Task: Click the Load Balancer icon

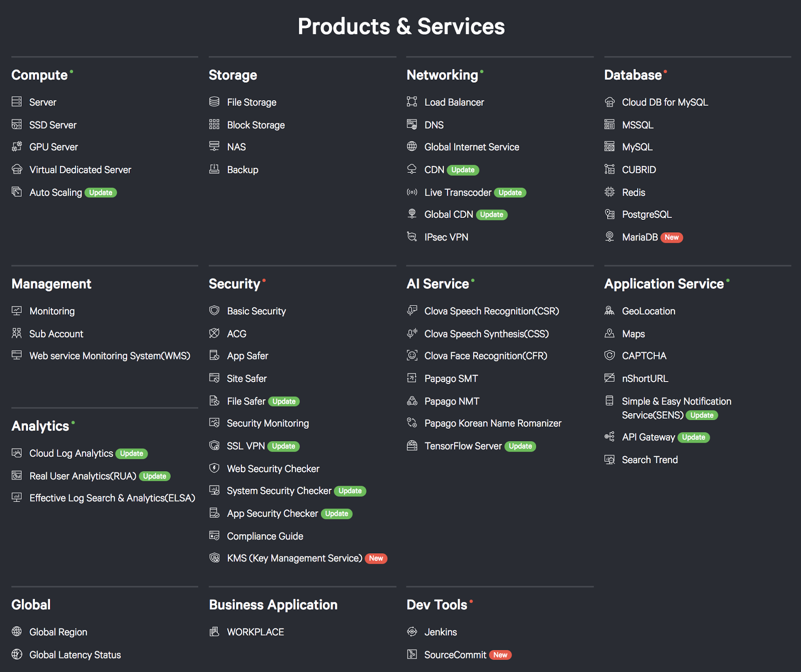Action: pyautogui.click(x=412, y=102)
